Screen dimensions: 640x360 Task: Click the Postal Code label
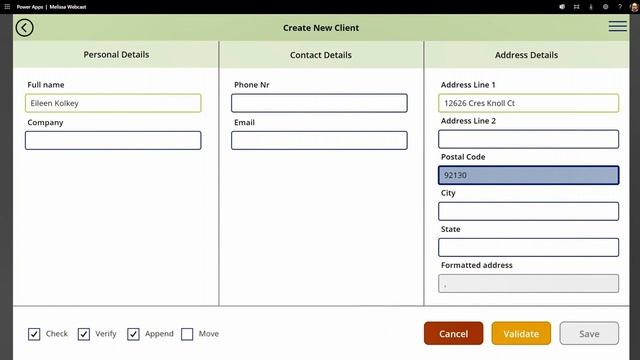tap(463, 157)
